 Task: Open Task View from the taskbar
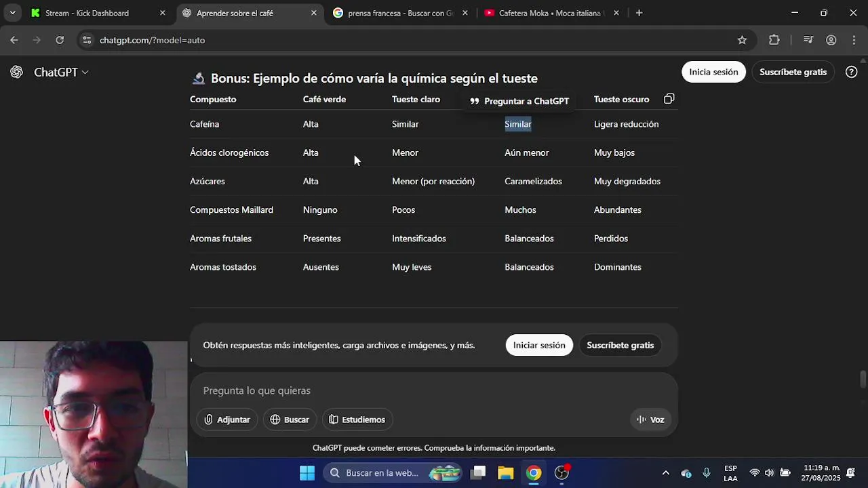tap(479, 473)
